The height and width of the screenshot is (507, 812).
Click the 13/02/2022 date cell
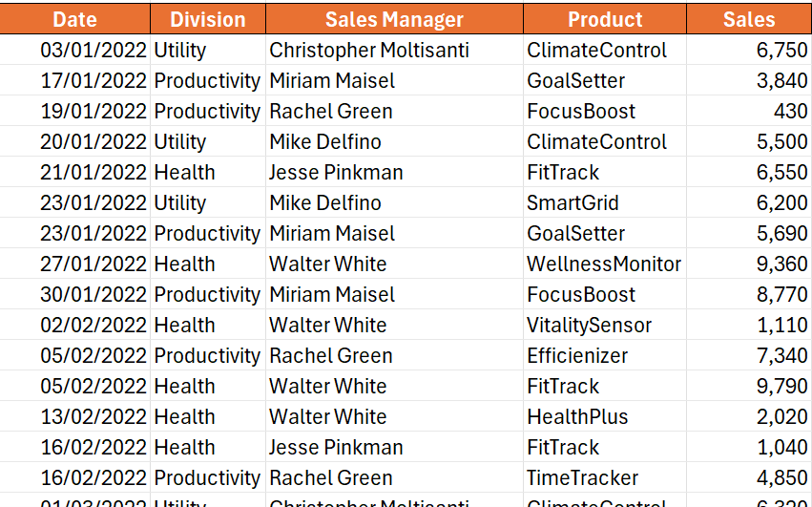coord(94,417)
